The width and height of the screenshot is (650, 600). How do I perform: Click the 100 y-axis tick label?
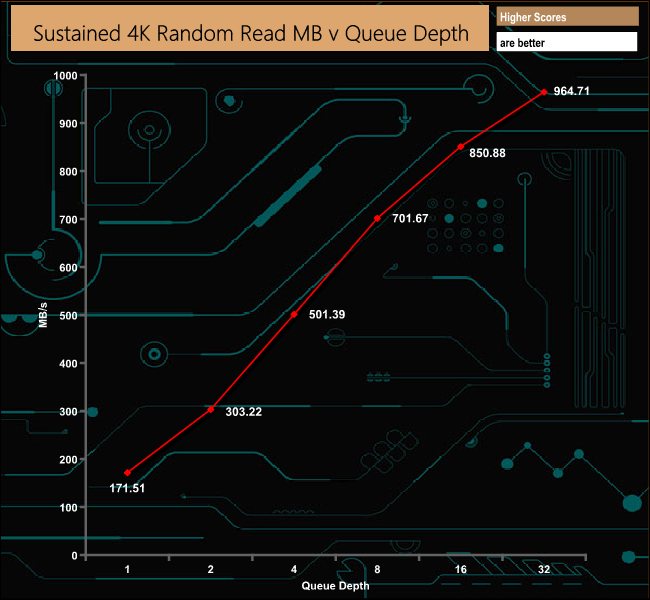pyautogui.click(x=68, y=508)
